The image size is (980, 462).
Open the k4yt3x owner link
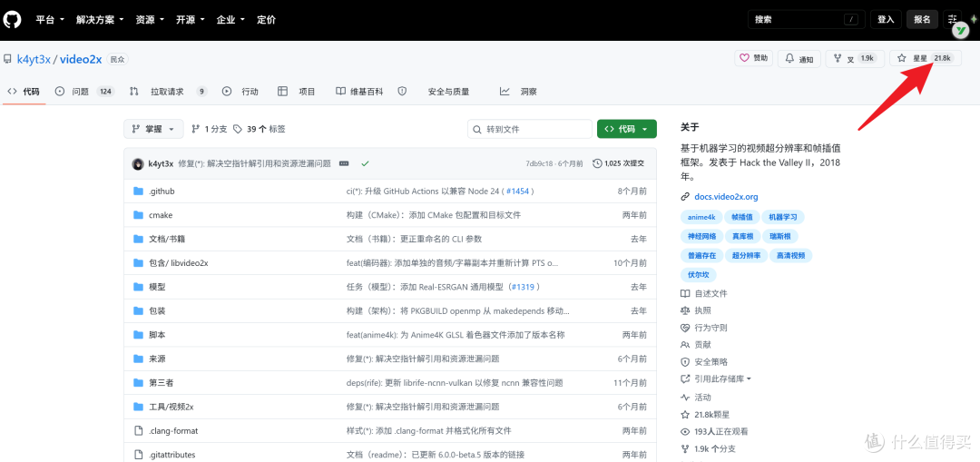click(34, 59)
